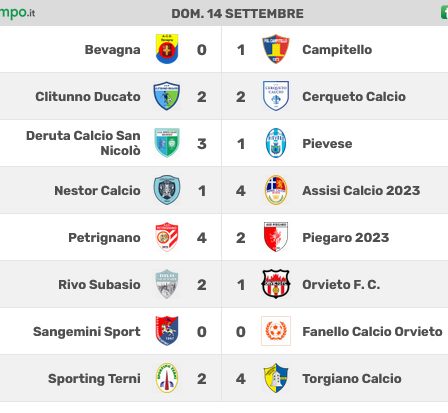Open the Sangemini Sport team link
448x413 pixels.
point(87,332)
